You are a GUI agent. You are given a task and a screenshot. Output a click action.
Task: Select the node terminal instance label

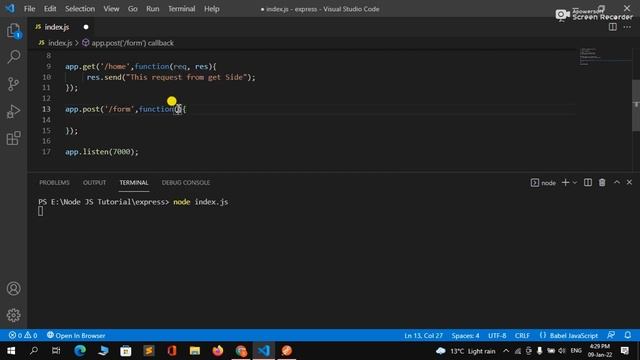pos(543,182)
